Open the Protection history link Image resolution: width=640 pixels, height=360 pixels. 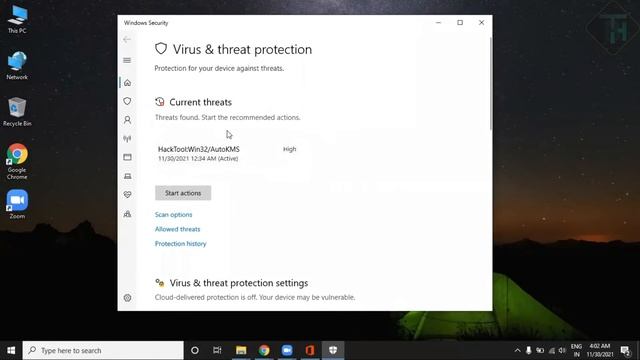[180, 244]
